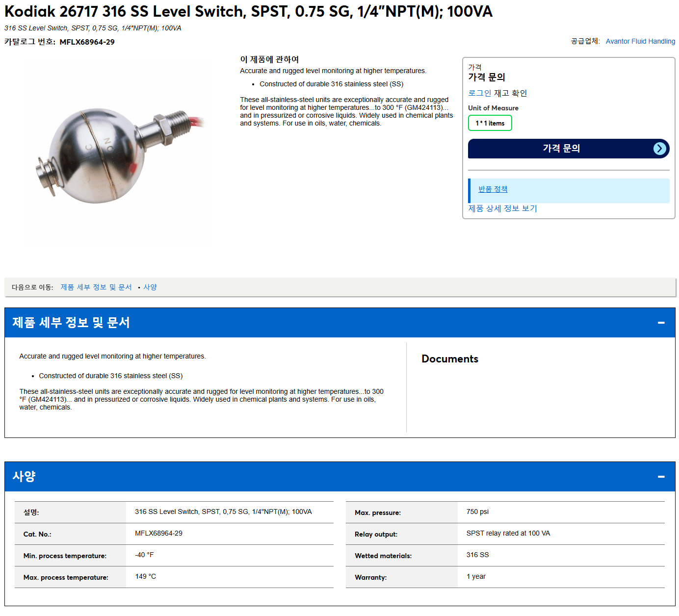Click the 'Relay output:' label
679x616 pixels.
point(376,534)
